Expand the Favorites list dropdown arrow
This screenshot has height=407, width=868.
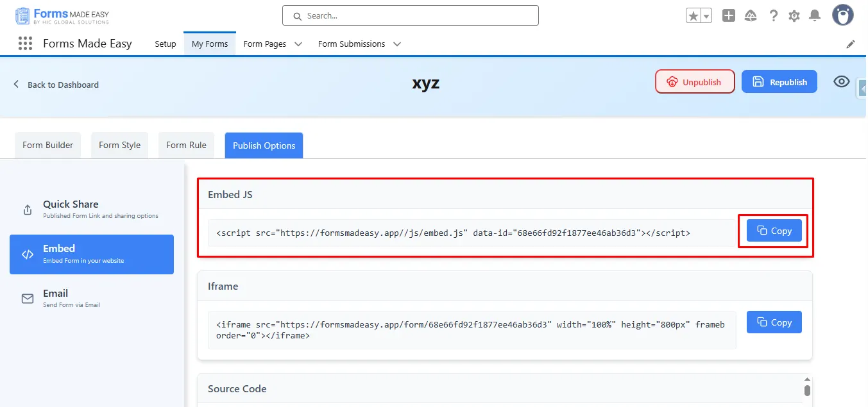706,16
